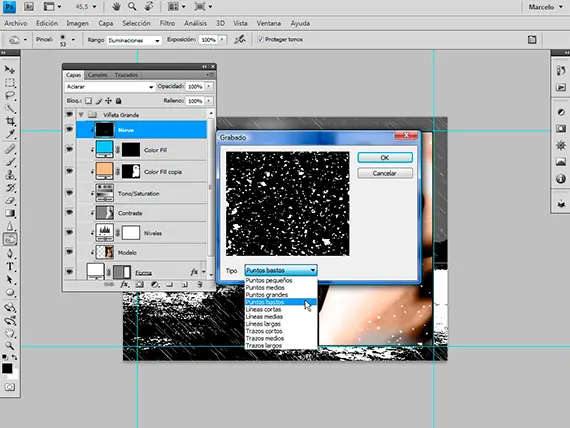Select the Magic Wand tool

(10, 108)
